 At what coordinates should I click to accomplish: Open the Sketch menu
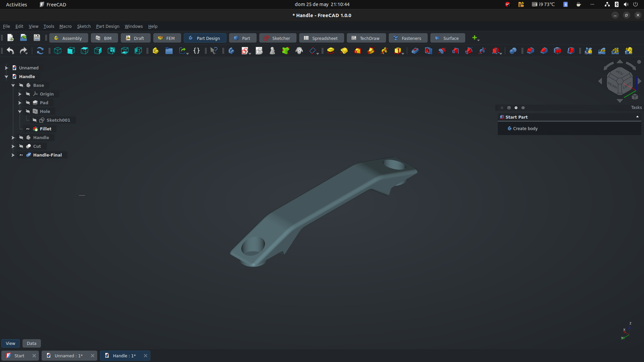[x=84, y=26]
